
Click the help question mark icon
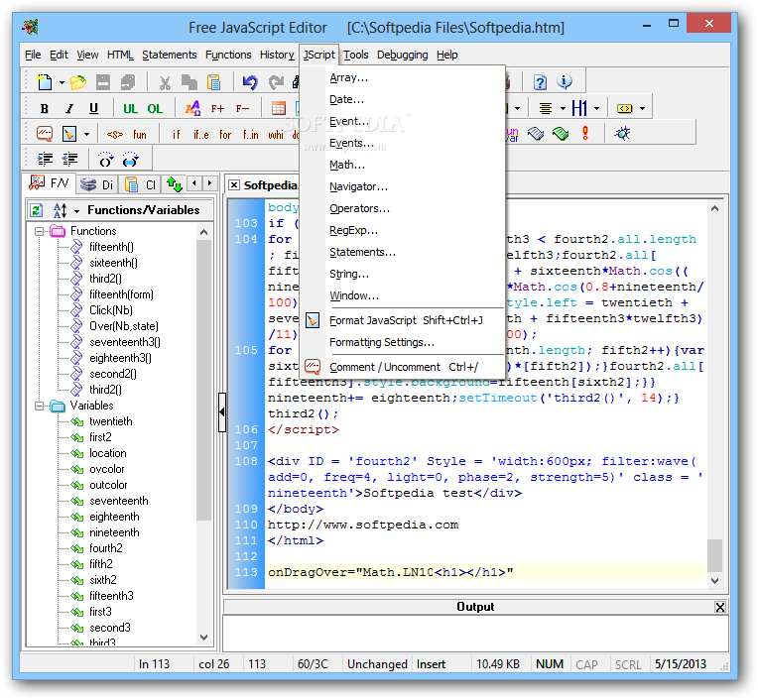tap(540, 82)
